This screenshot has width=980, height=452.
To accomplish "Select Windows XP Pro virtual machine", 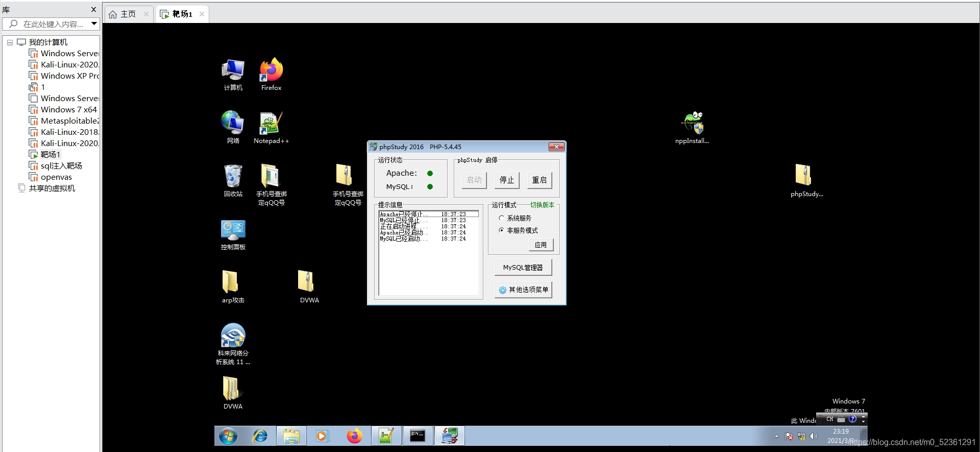I will click(x=64, y=76).
